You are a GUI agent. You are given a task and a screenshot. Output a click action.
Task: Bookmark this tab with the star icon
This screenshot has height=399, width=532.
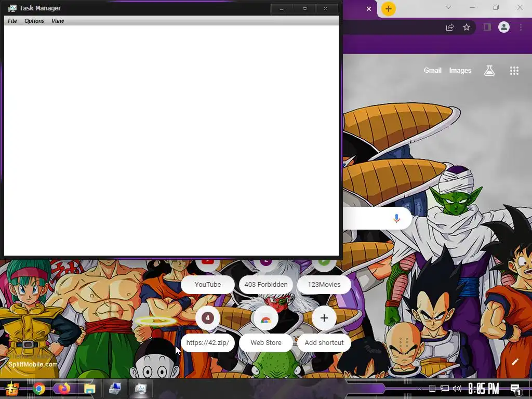pyautogui.click(x=467, y=27)
